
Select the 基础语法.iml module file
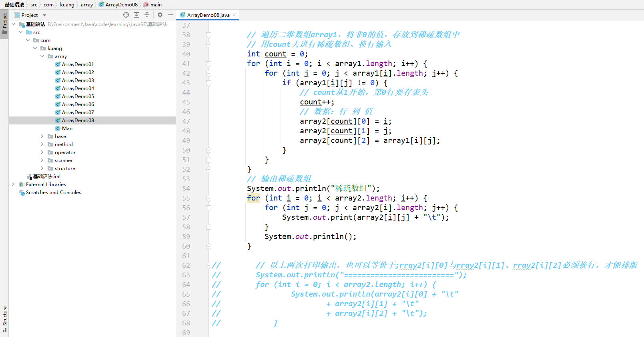[x=46, y=177]
